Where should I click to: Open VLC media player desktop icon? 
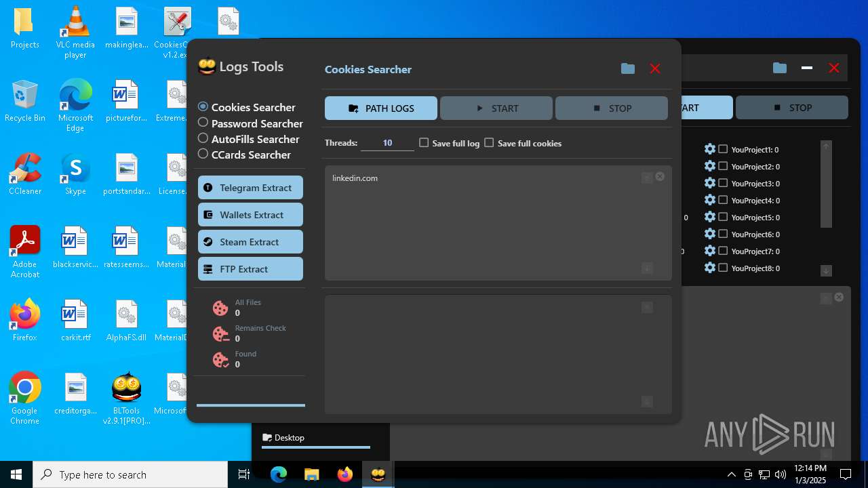[75, 33]
